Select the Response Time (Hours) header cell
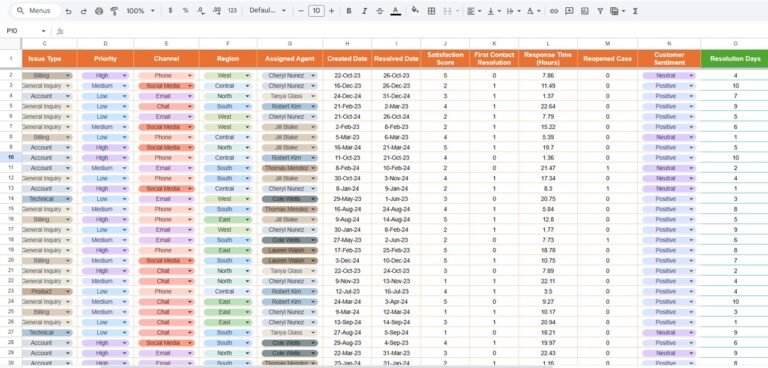 (x=548, y=59)
